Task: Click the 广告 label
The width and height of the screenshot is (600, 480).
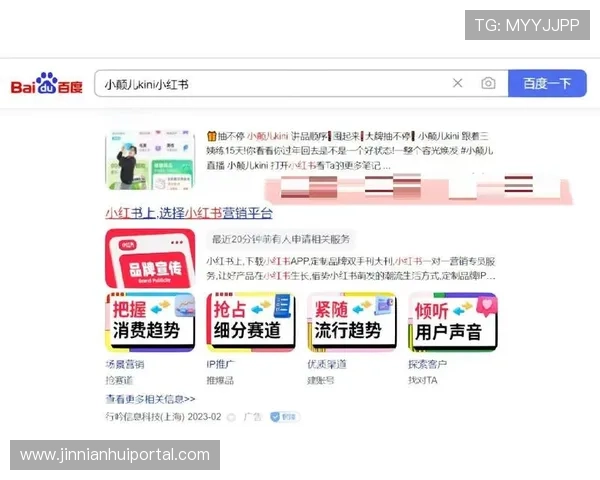Action: (x=252, y=417)
